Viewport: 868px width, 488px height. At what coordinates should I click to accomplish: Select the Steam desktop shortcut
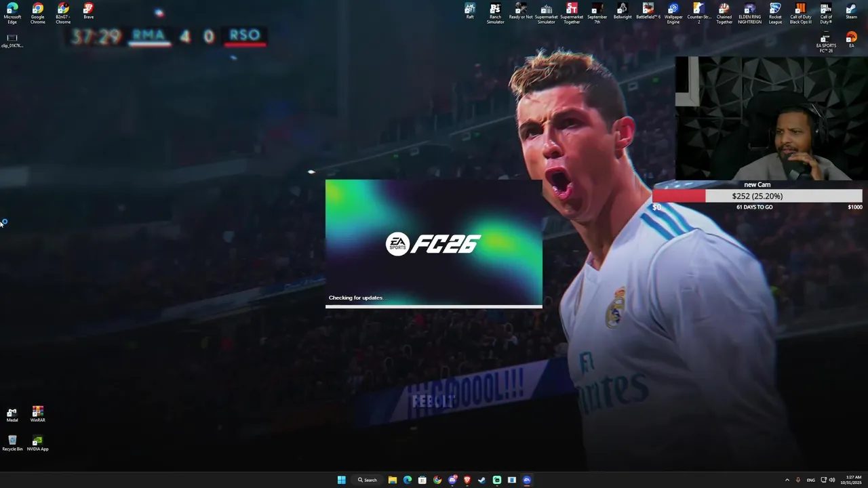[851, 12]
